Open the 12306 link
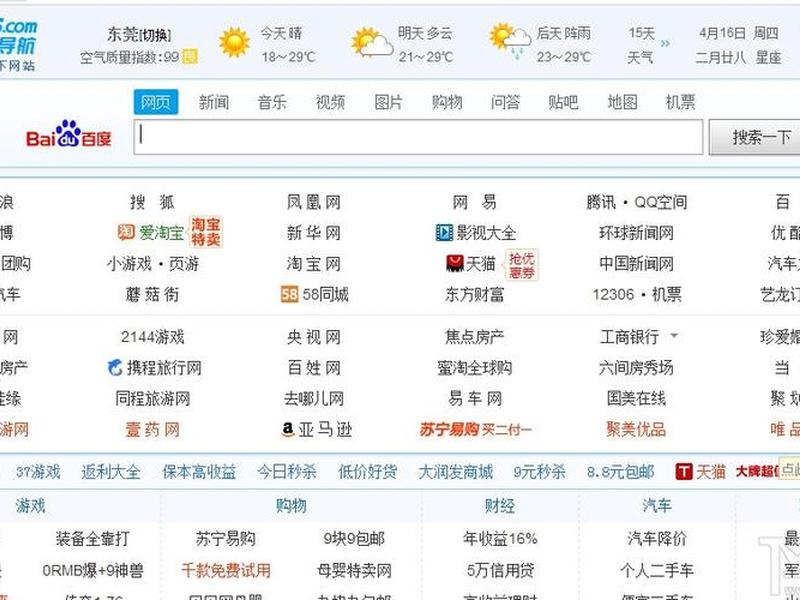Screen dimensions: 800x600 point(613,294)
